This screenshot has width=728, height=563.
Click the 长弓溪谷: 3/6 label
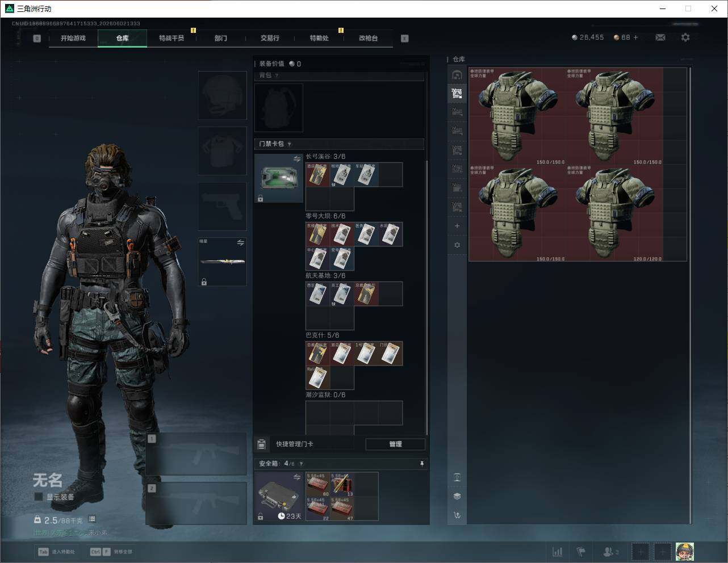click(x=325, y=157)
